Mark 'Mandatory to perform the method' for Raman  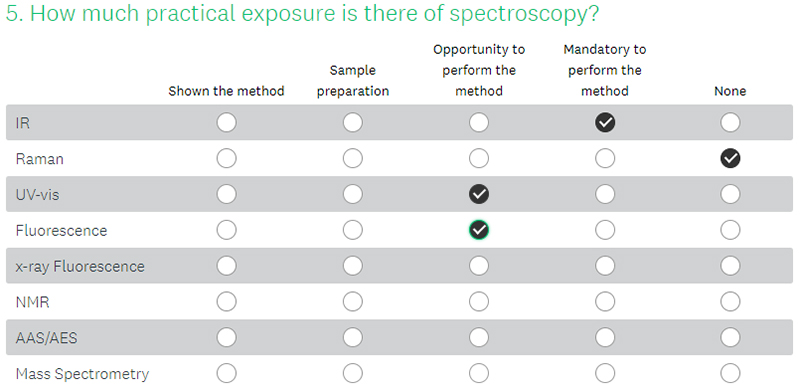(605, 159)
